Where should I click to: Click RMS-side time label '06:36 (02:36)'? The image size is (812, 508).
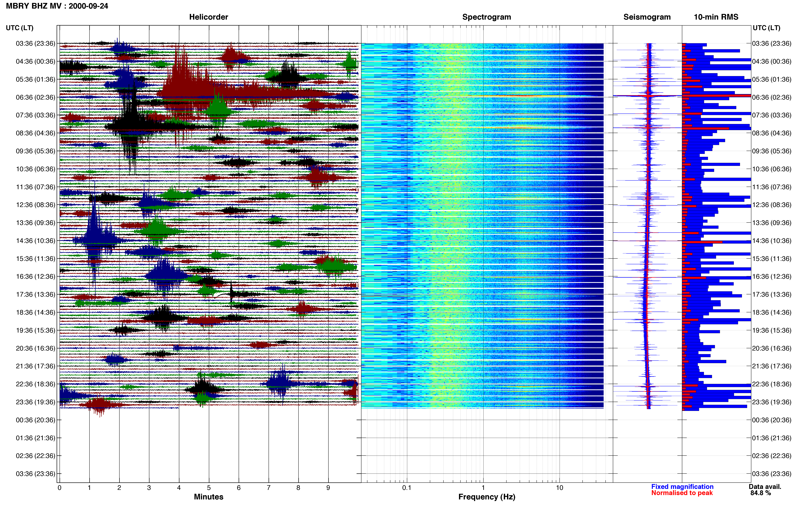[x=772, y=97]
